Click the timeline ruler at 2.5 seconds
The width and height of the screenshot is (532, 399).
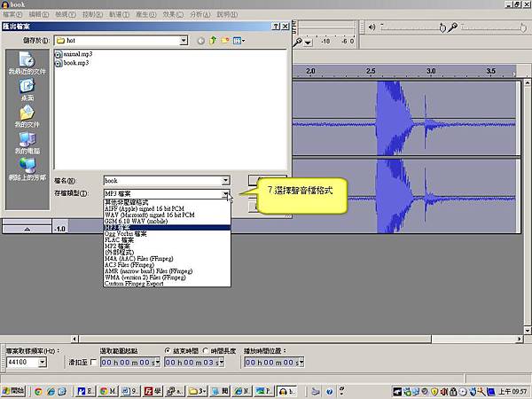pyautogui.click(x=371, y=71)
